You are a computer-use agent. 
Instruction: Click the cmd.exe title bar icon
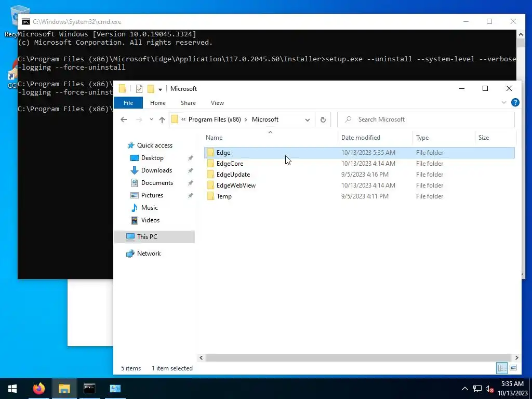26,22
